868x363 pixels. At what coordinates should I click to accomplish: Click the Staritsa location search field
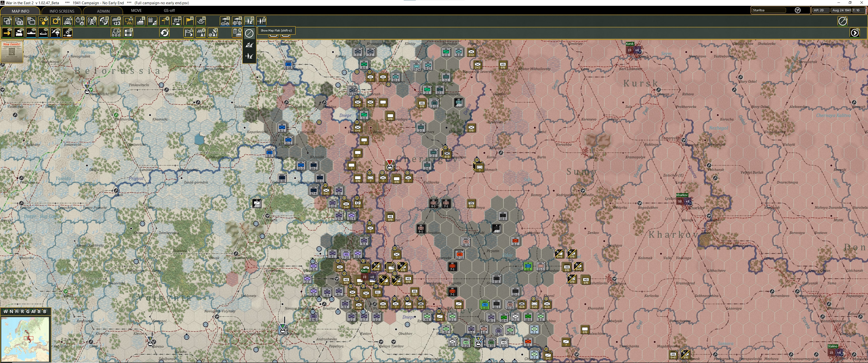click(x=769, y=10)
